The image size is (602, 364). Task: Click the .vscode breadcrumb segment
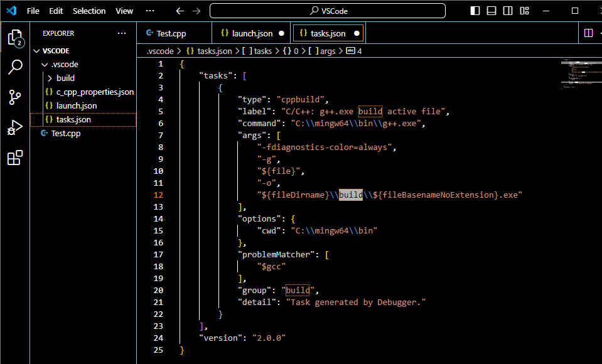(x=161, y=51)
